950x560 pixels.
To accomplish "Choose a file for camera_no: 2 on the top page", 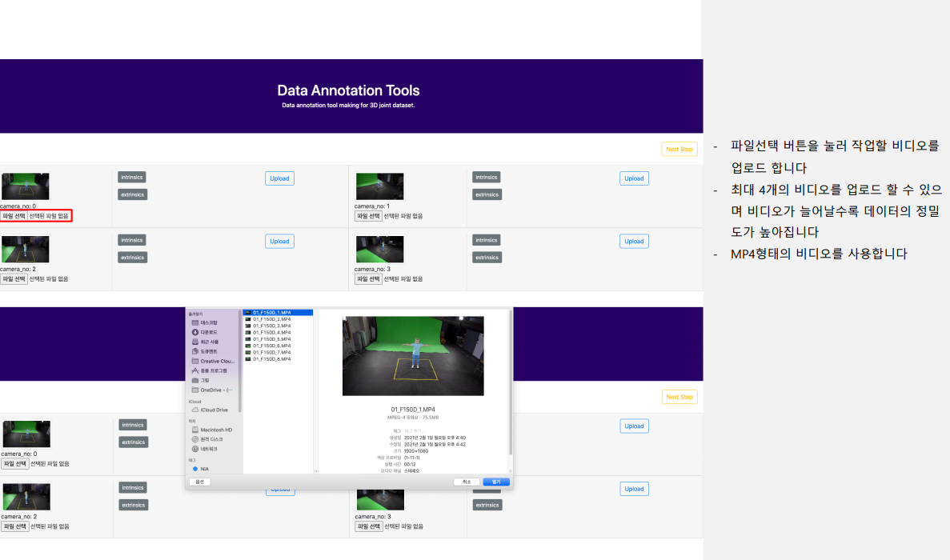I will click(x=14, y=279).
